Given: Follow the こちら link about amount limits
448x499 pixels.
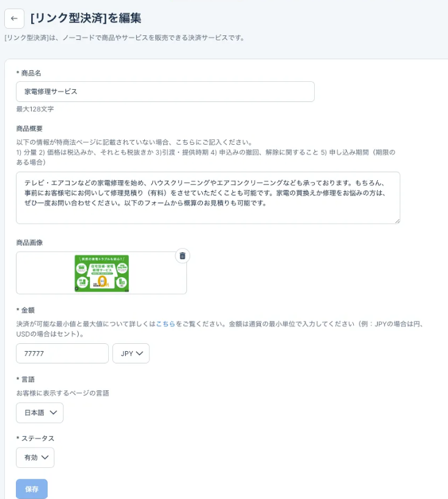Looking at the screenshot, I should click(165, 324).
